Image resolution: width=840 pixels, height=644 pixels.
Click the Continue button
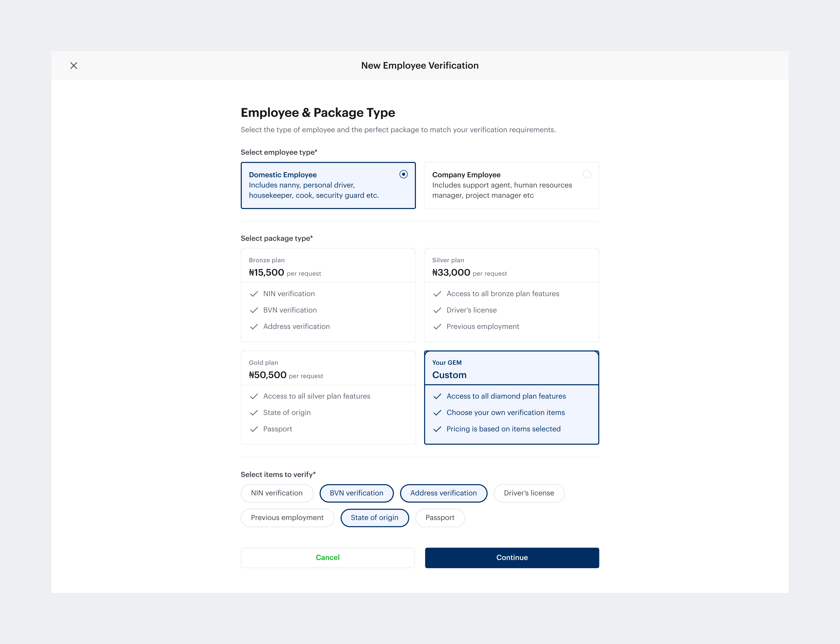512,558
